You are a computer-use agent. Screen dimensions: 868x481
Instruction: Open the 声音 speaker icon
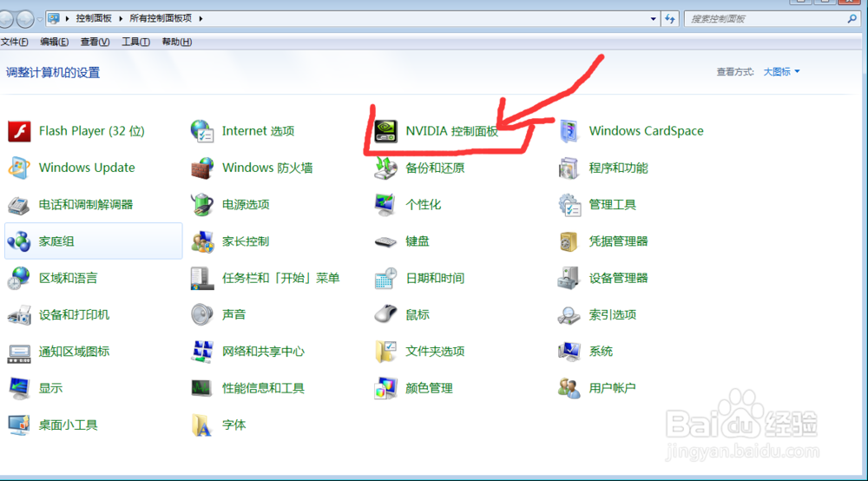(202, 315)
